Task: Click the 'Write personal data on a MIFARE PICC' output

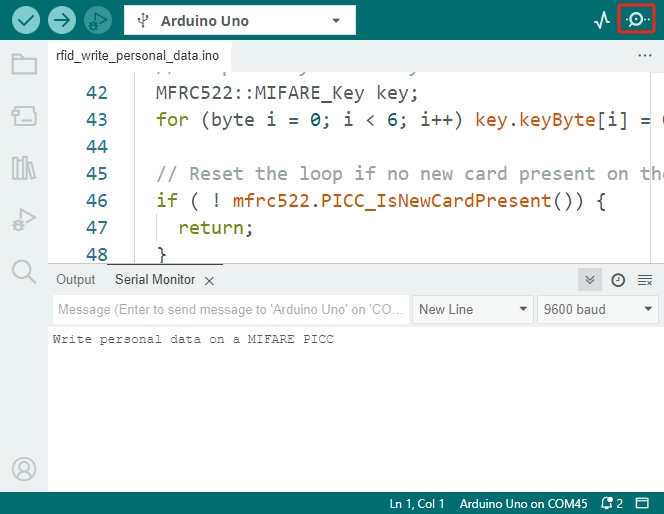Action: (193, 339)
